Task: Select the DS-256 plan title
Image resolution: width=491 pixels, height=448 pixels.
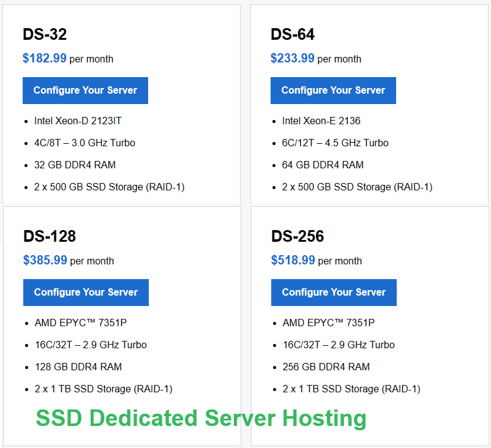Action: [298, 237]
